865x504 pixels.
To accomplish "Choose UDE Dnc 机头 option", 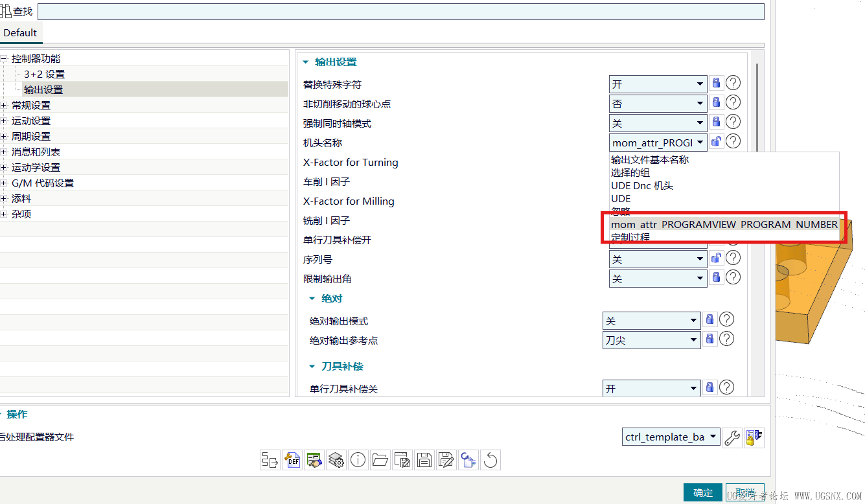I will click(642, 185).
